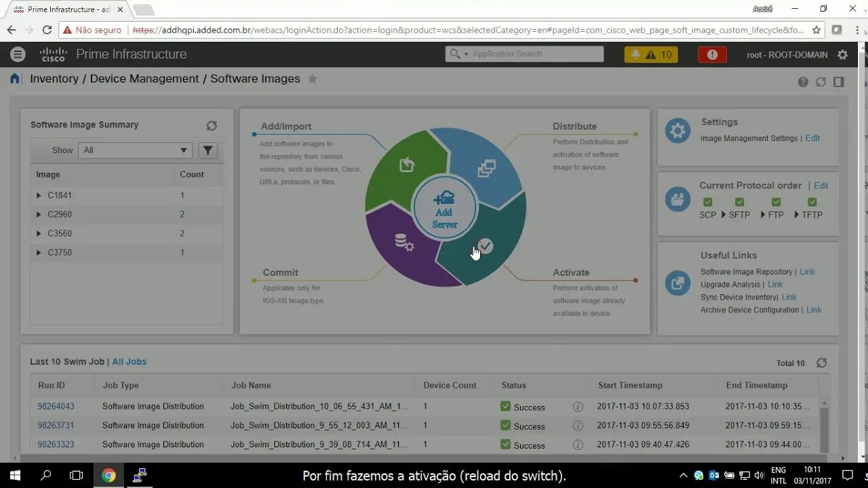The width and height of the screenshot is (868, 488).
Task: Edit Image Management Settings
Action: [812, 138]
